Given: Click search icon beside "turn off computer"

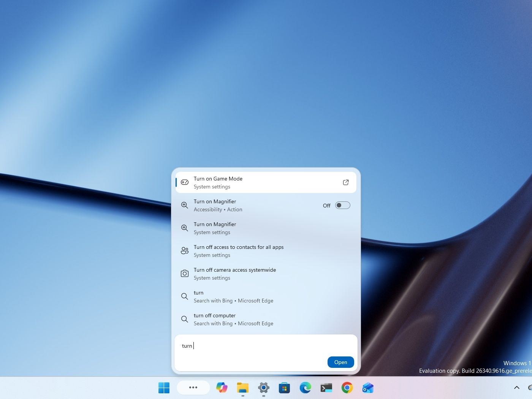Looking at the screenshot, I should [185, 319].
